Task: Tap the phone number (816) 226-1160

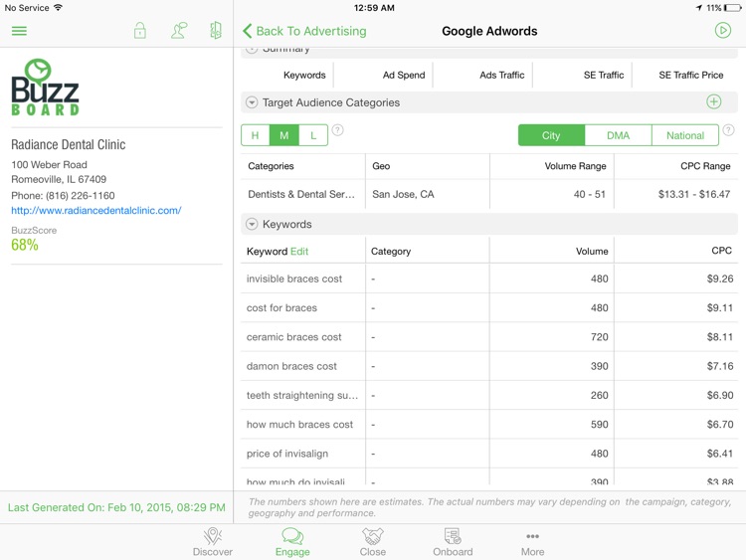Action: tap(80, 196)
